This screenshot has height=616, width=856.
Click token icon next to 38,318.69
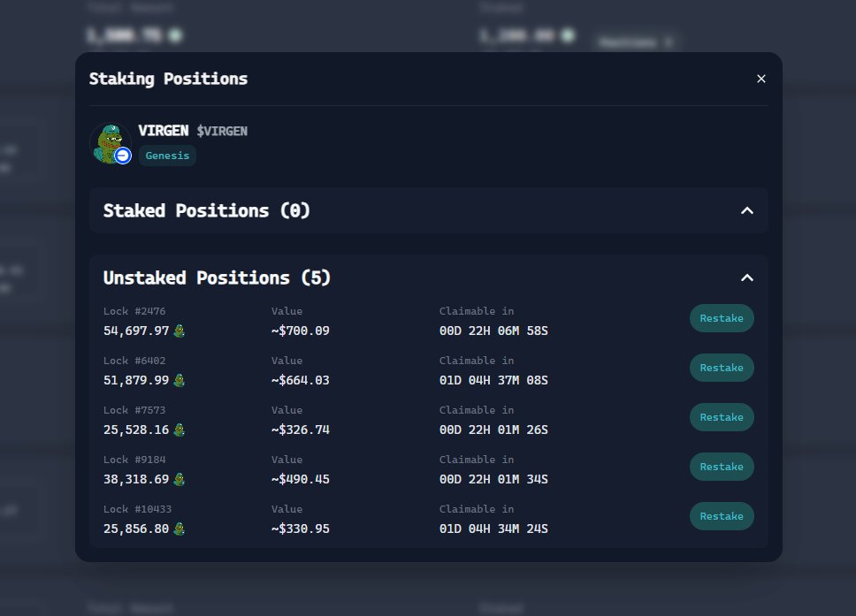[179, 479]
